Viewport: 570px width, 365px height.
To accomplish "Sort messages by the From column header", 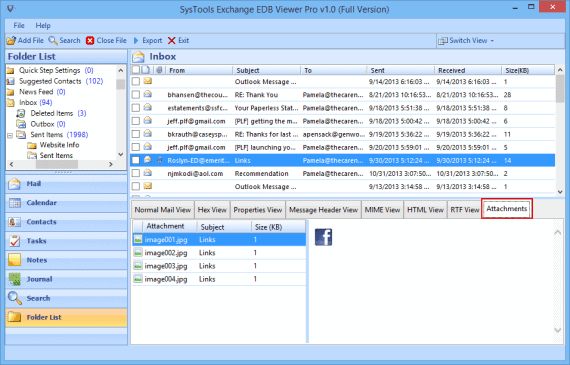I will pos(199,70).
